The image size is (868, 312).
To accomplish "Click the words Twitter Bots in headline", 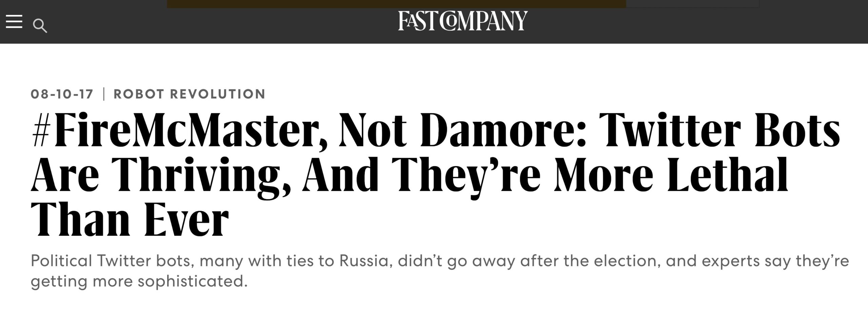I will point(719,131).
